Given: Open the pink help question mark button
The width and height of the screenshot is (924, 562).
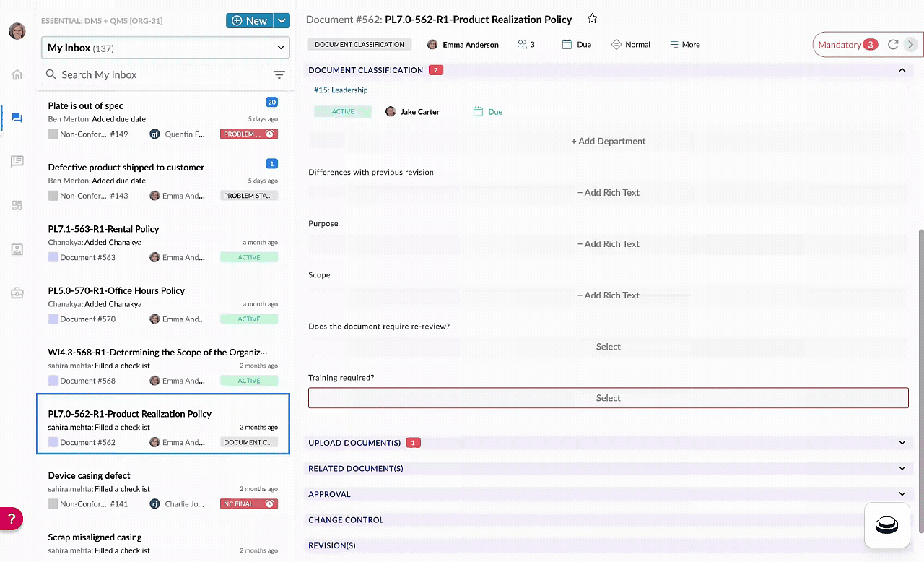Looking at the screenshot, I should coord(11,519).
